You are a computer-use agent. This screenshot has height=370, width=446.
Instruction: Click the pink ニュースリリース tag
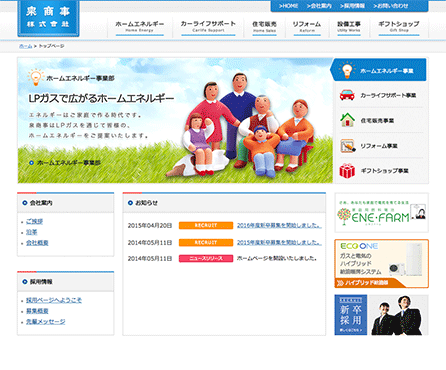(206, 258)
